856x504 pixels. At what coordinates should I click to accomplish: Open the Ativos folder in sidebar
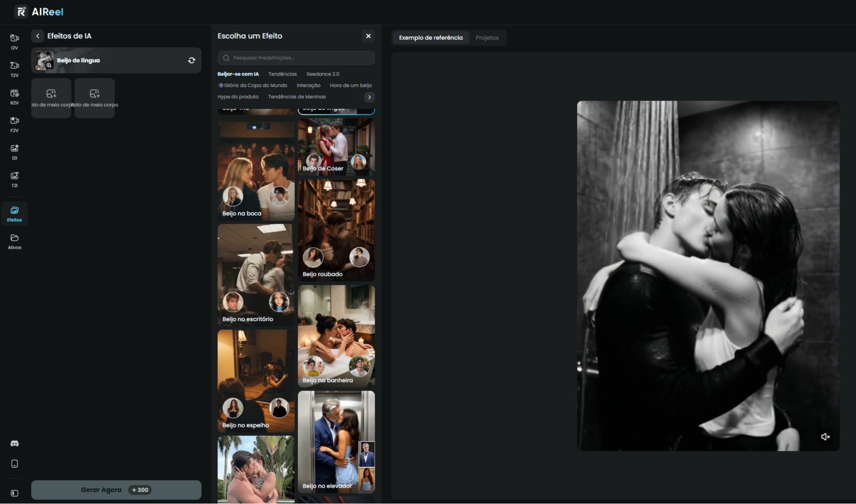14,242
